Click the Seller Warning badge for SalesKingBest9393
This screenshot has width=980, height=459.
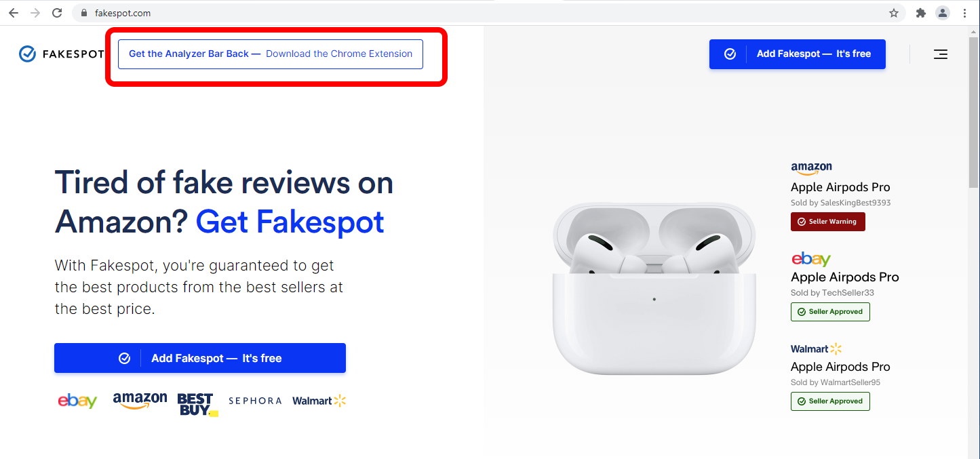(827, 222)
